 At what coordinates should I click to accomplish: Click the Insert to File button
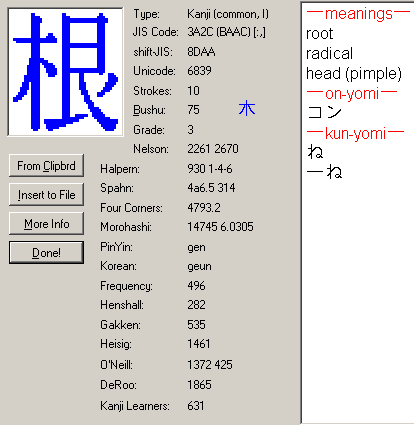(46, 195)
